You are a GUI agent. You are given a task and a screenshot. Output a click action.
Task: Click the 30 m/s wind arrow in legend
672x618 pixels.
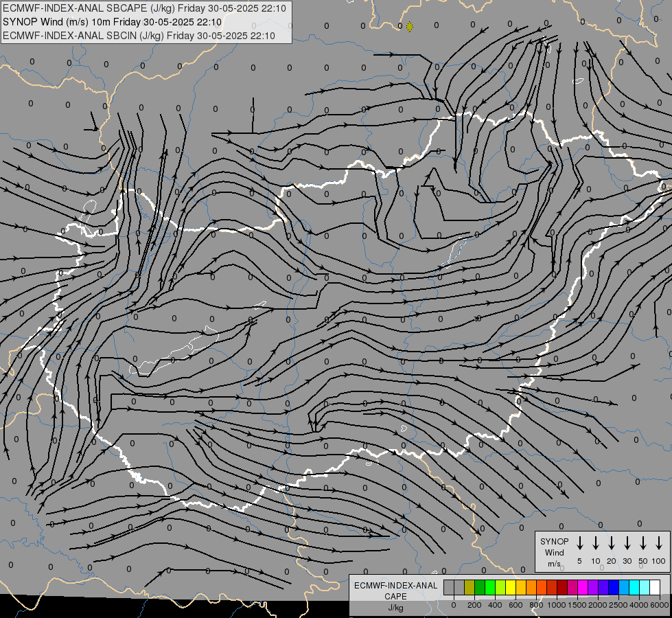tap(627, 543)
